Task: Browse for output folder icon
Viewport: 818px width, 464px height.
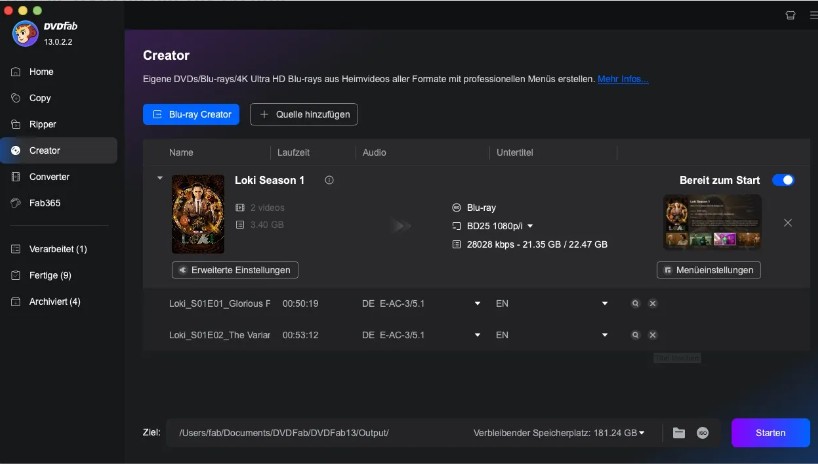Action: (678, 433)
